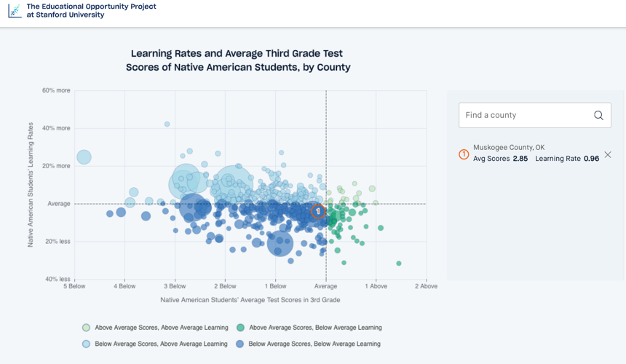Click the chart title text

click(x=238, y=60)
